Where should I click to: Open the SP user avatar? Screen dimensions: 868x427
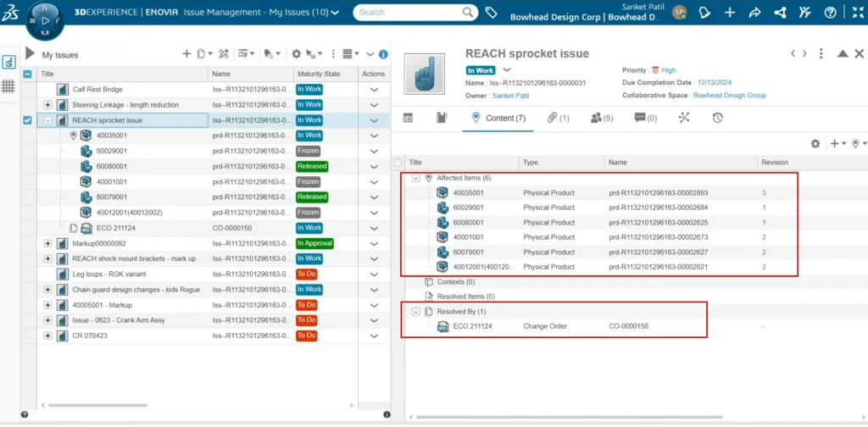point(679,12)
